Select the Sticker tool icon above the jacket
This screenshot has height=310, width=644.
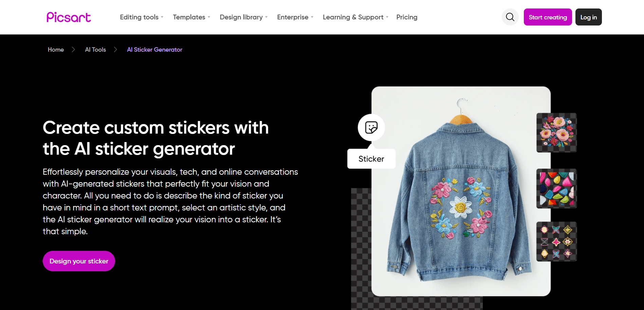click(x=371, y=127)
